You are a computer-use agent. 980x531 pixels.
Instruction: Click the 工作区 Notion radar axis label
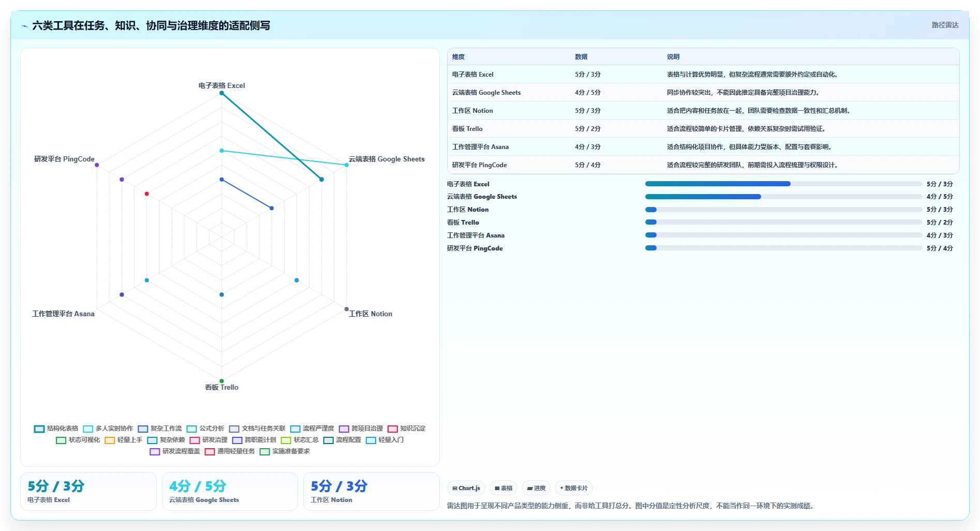pos(370,314)
